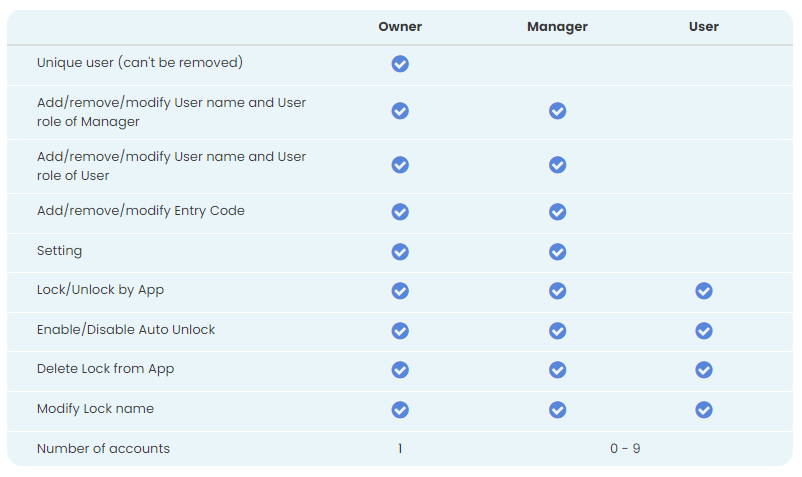Click User checkmark for Delete Lock from App
The image size is (802, 477).
704,370
